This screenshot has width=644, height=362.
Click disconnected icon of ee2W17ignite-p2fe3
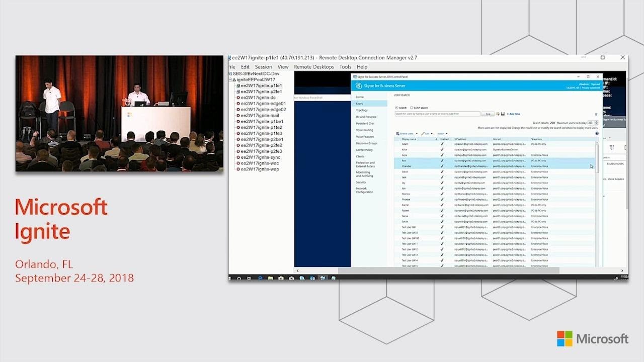pyautogui.click(x=238, y=151)
